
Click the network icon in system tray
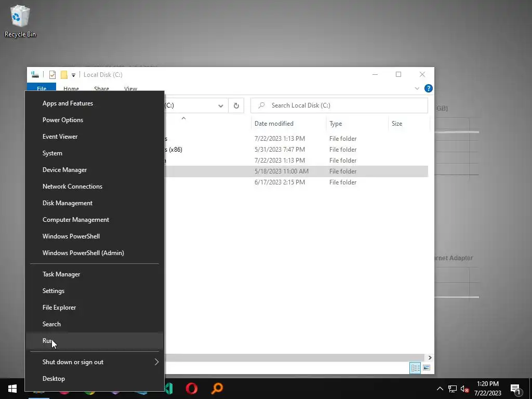453,389
